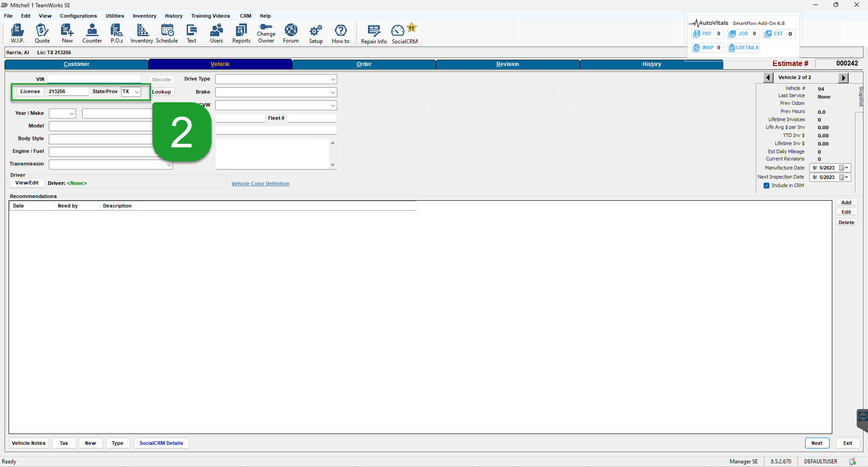Go to next vehicle arrow
Screen dimensions: 868x467
(844, 78)
